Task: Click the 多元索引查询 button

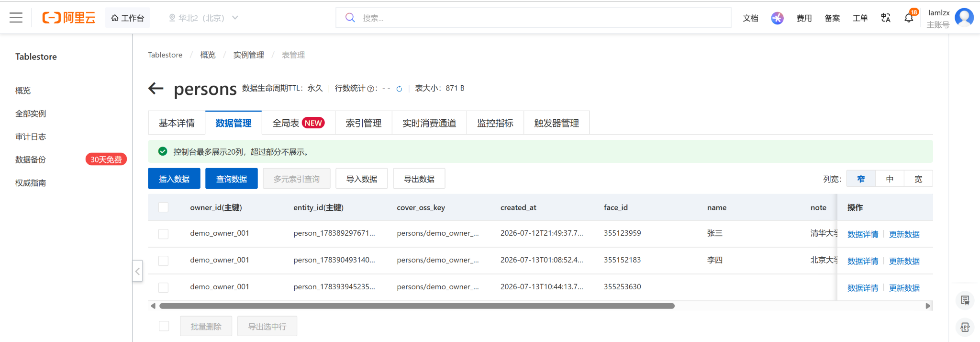Action: point(297,179)
